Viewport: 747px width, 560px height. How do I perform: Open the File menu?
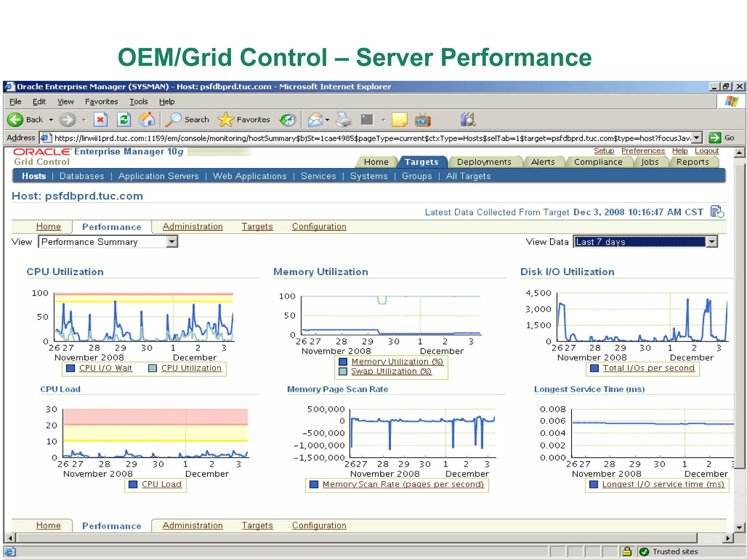click(15, 102)
